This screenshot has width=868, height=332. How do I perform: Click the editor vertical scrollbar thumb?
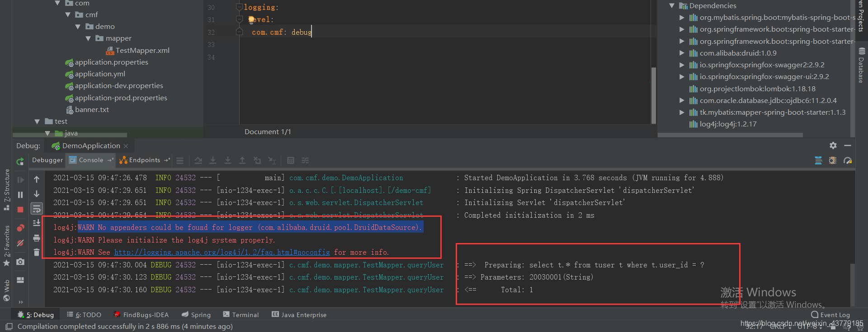coord(653,95)
